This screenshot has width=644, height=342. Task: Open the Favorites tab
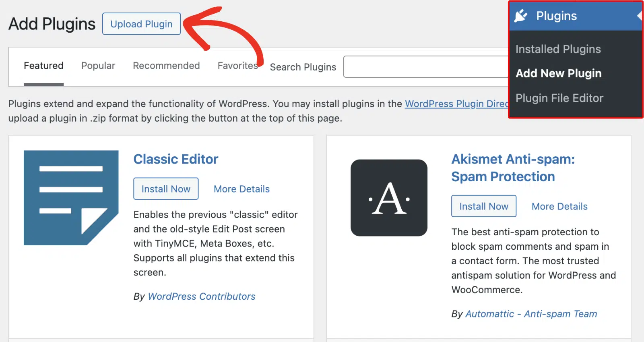[237, 66]
